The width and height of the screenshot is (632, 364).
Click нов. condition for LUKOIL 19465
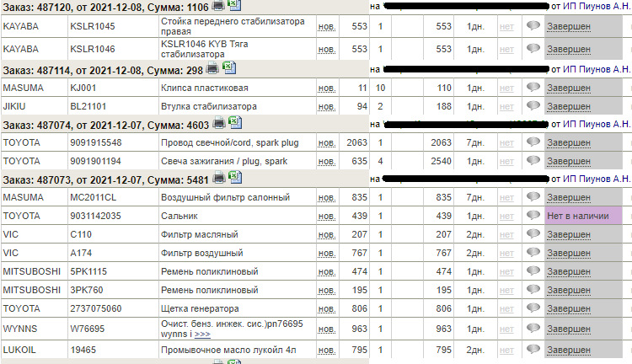pyautogui.click(x=326, y=350)
